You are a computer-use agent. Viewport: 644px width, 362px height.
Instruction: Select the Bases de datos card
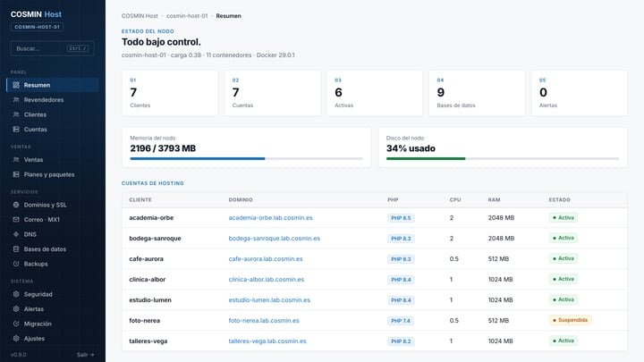tap(477, 93)
